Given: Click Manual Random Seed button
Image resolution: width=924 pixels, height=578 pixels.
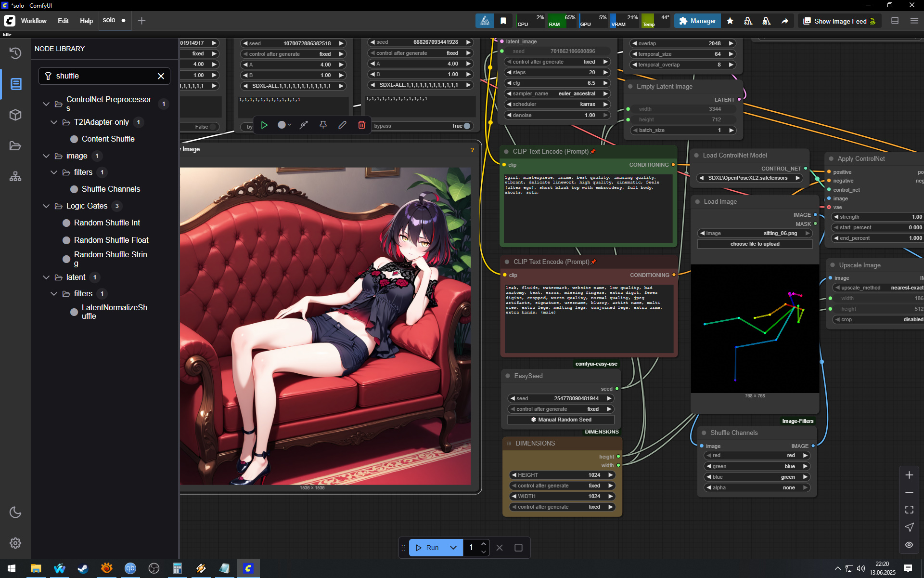Looking at the screenshot, I should (561, 420).
